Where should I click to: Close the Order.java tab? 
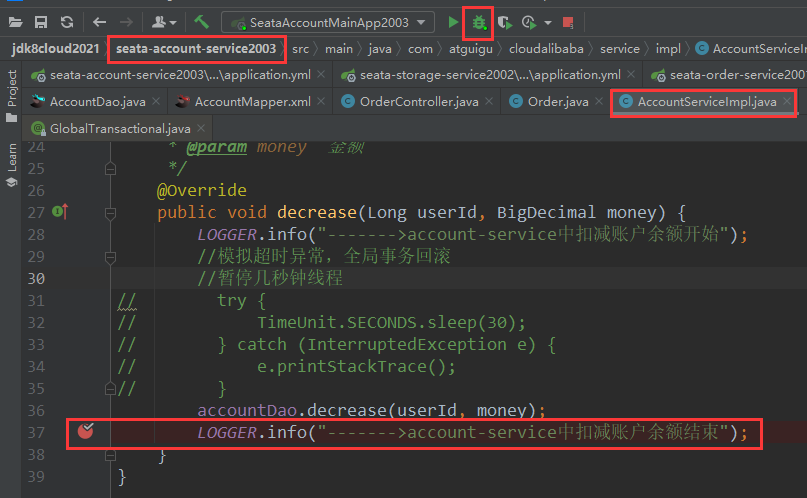[599, 101]
